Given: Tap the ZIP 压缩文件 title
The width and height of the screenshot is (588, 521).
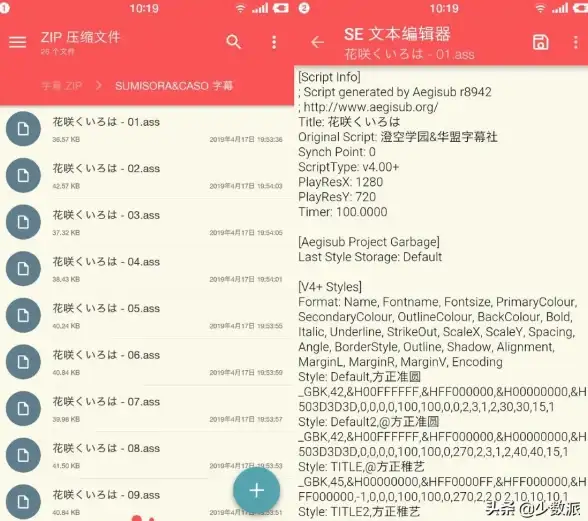Looking at the screenshot, I should tap(80, 37).
